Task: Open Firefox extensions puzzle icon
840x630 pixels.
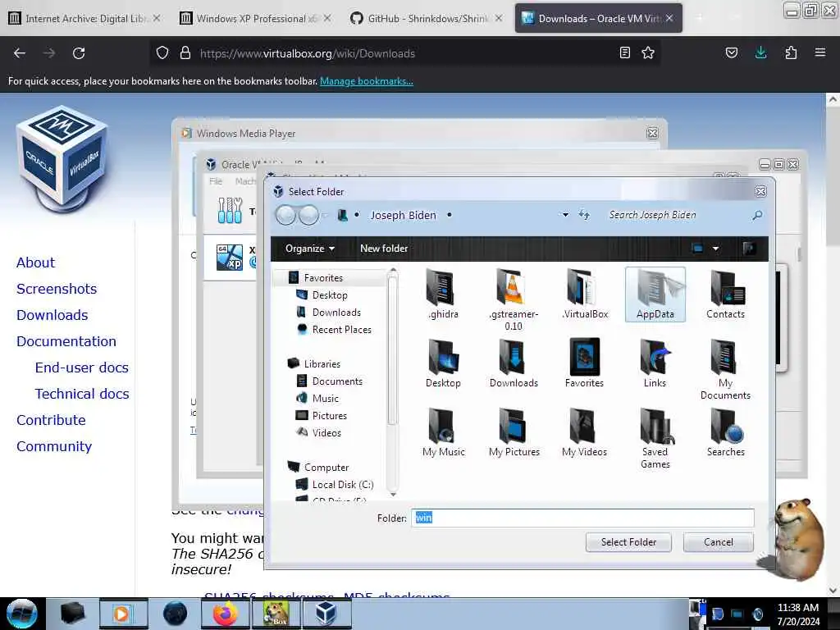Action: tap(791, 52)
